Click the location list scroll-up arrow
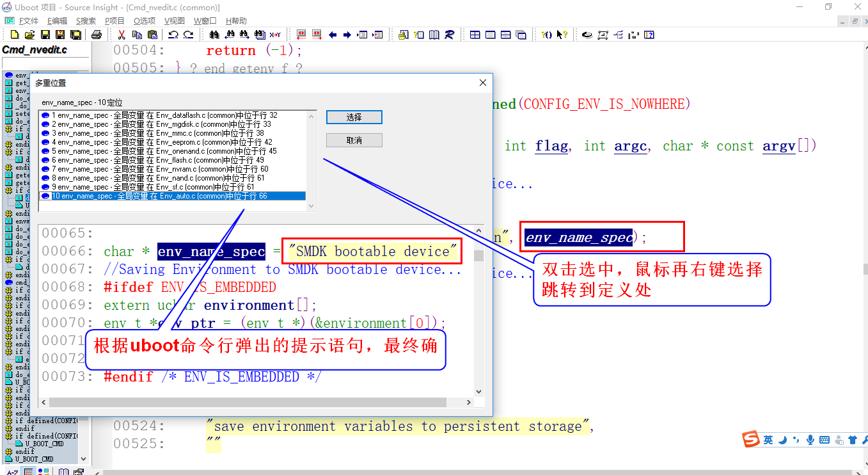Viewport: 868px width, 475px height. 312,116
